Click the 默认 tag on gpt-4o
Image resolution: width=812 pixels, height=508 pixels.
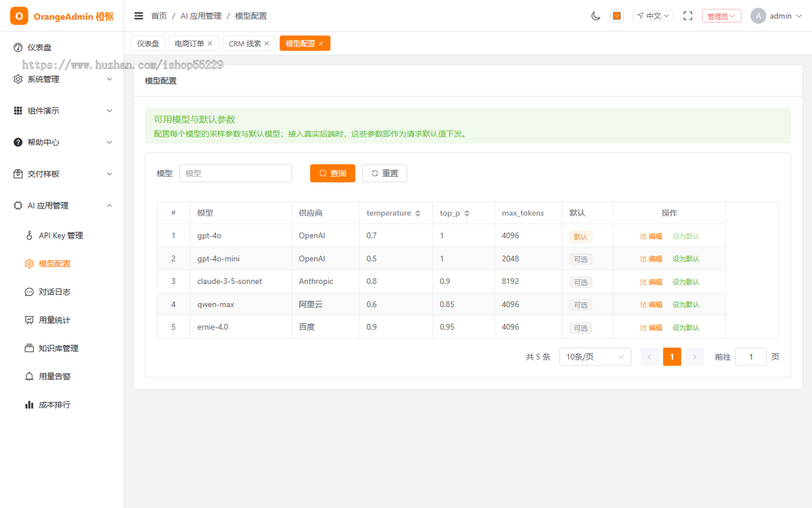click(581, 236)
